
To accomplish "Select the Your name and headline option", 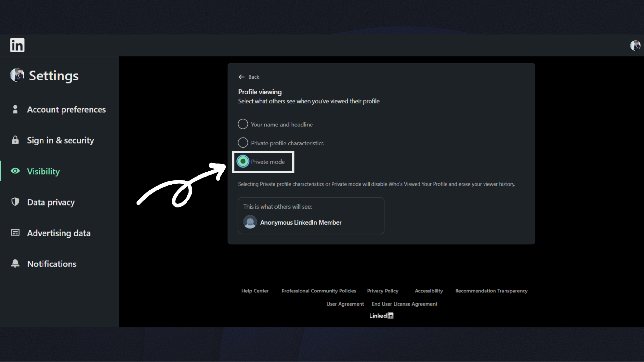I will click(x=243, y=124).
